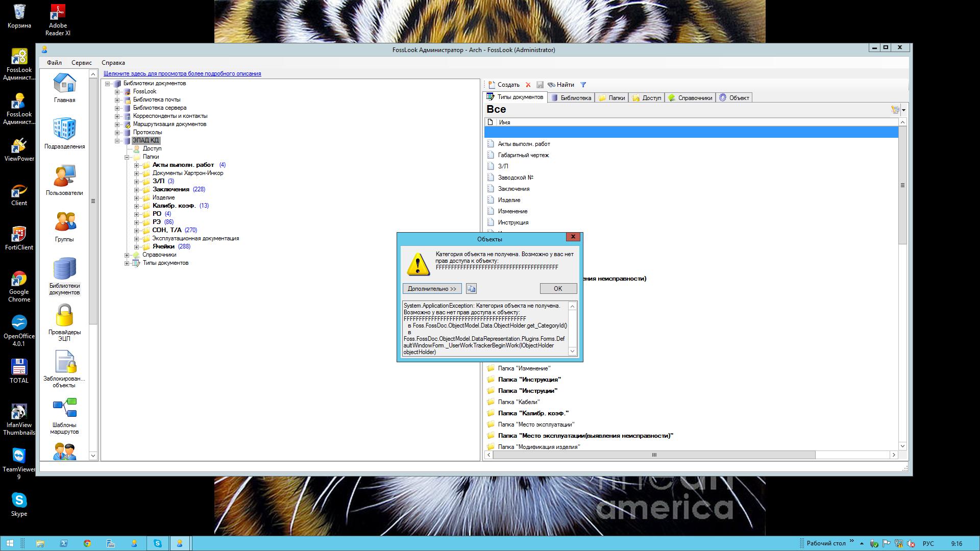
Task: Select Габаритный чертеж in the document type list
Action: [x=523, y=155]
